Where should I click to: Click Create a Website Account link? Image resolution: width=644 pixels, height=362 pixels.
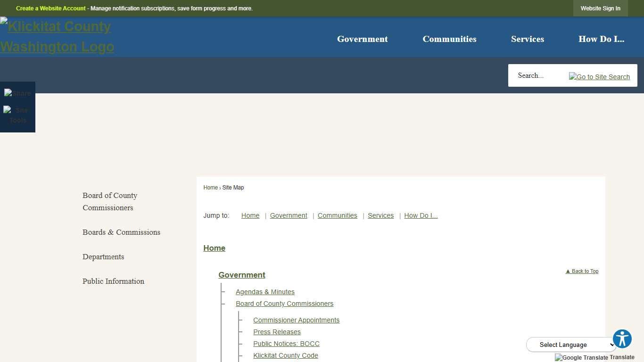51,8
